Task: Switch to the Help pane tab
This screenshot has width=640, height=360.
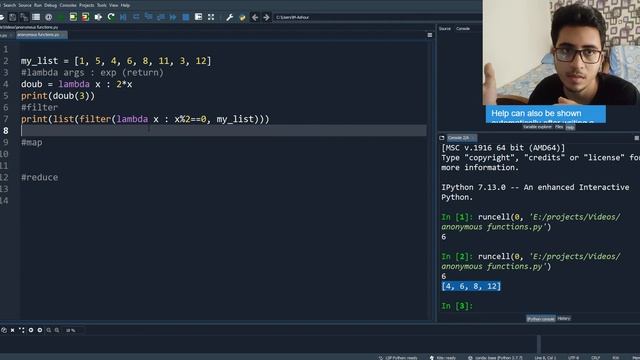Action: (570, 127)
